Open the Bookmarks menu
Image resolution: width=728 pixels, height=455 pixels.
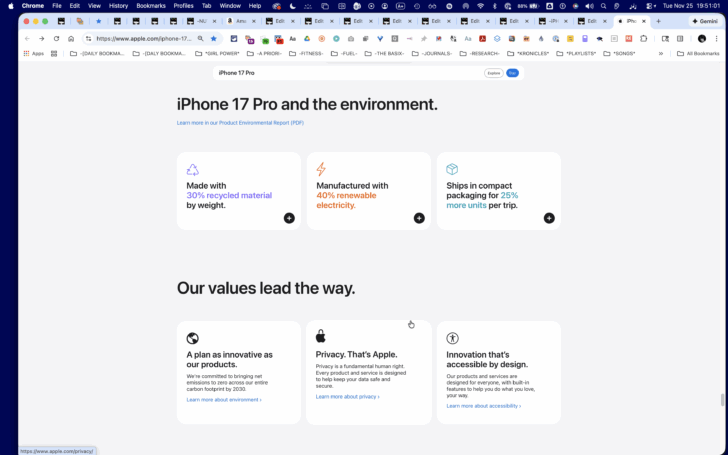coord(151,6)
